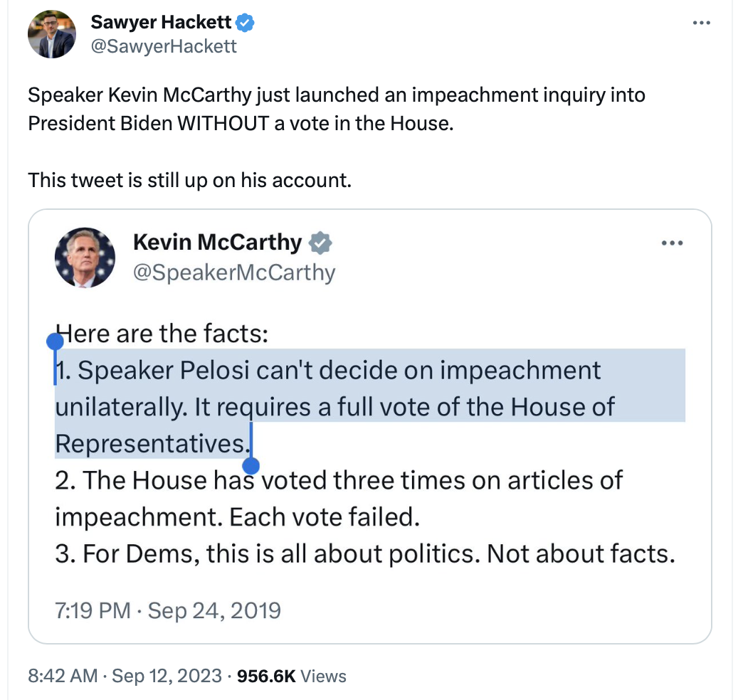This screenshot has width=743, height=700.
Task: Click Kevin McCarthy's profile picture
Action: click(85, 258)
